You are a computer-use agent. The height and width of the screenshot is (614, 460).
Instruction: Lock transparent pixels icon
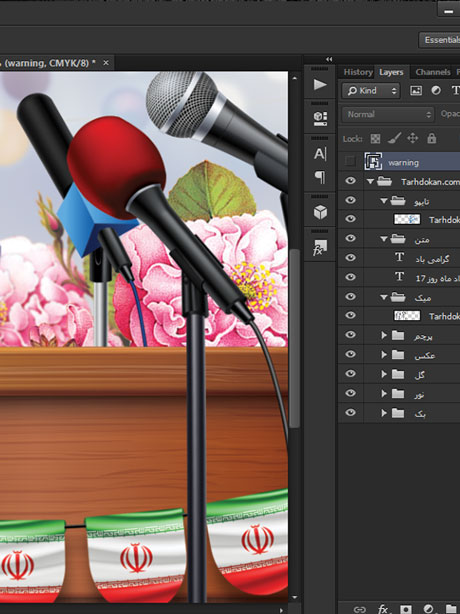(375, 138)
